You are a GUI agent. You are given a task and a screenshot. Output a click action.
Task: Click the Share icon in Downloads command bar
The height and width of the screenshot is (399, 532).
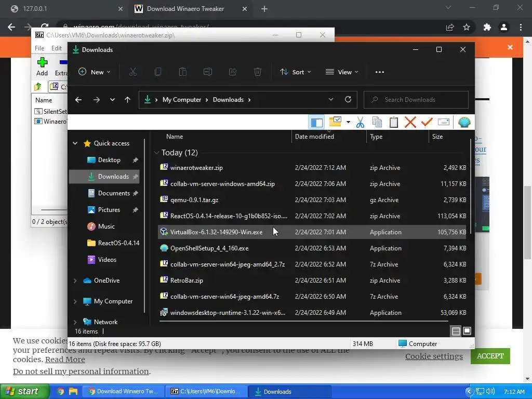(233, 72)
